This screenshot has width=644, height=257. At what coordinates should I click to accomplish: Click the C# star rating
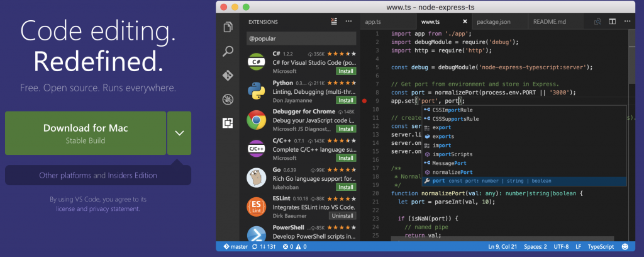(341, 54)
